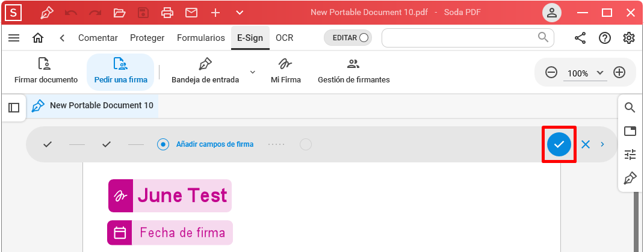
Task: Click Pedir una firma button
Action: (120, 72)
